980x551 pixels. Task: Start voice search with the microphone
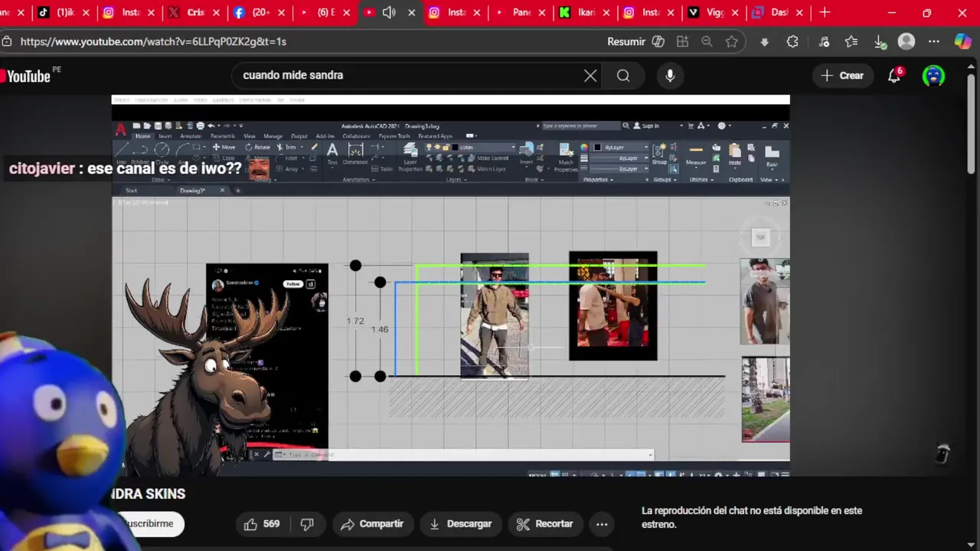pyautogui.click(x=670, y=75)
